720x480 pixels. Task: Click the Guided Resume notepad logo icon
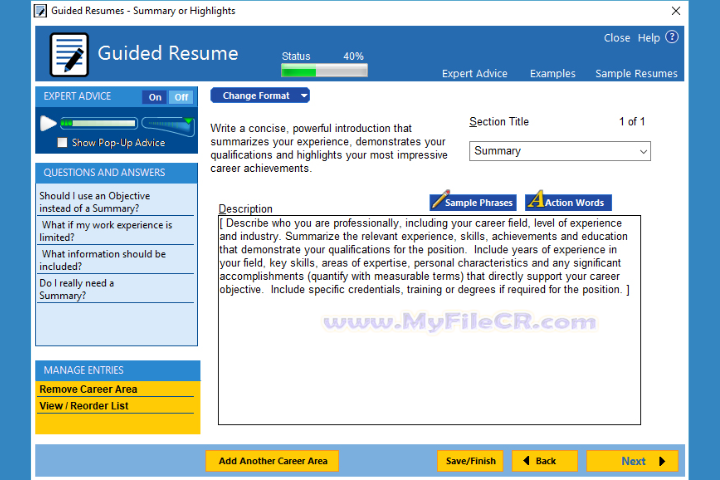(x=69, y=55)
